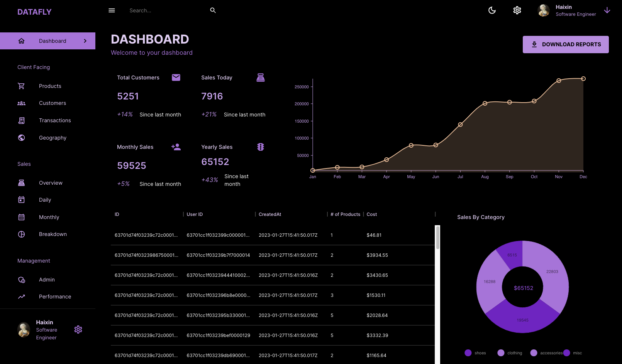Viewport: 622px width, 364px height.
Task: Expand Dashboard item chevron in sidebar
Action: coord(85,41)
